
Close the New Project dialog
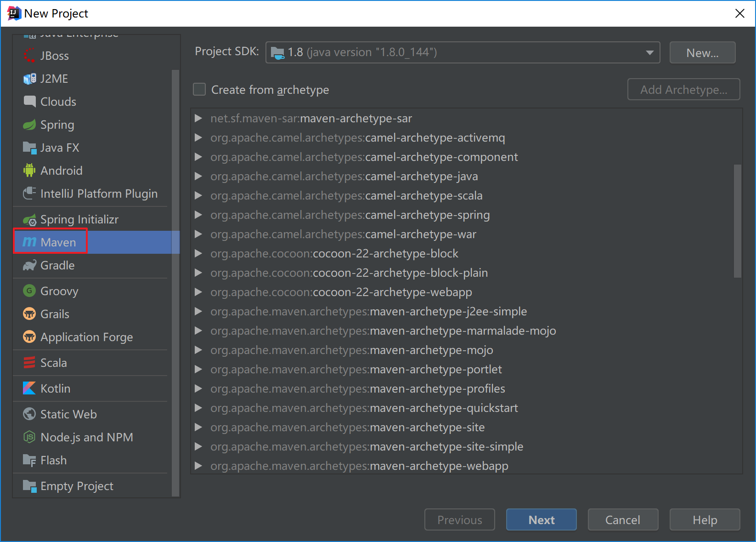click(x=740, y=13)
